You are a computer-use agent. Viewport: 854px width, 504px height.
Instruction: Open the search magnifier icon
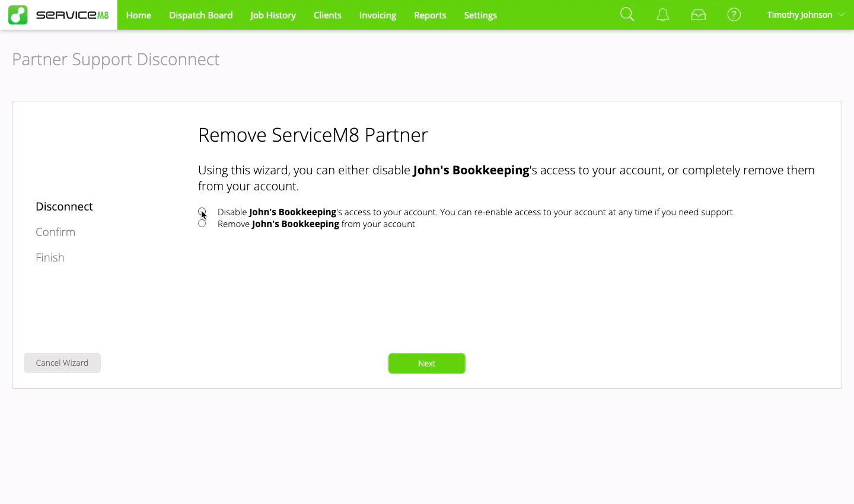pyautogui.click(x=627, y=15)
